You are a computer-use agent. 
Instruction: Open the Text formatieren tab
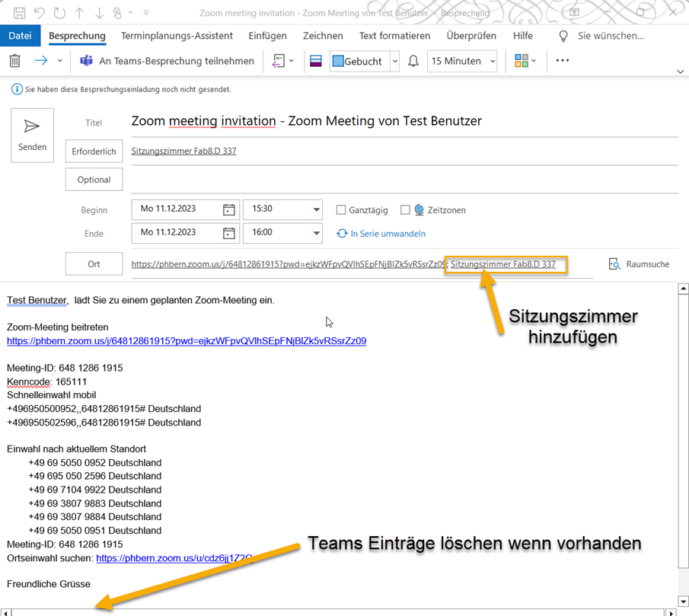click(394, 36)
